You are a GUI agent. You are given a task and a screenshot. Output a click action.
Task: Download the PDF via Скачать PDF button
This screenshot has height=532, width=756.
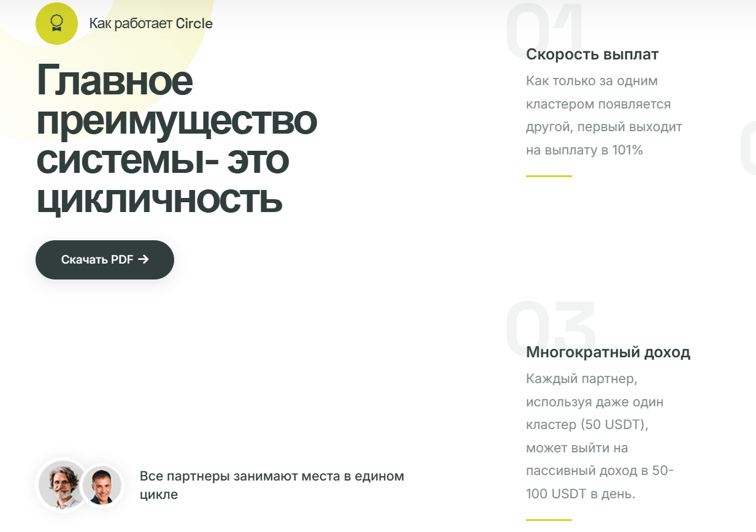pyautogui.click(x=105, y=260)
